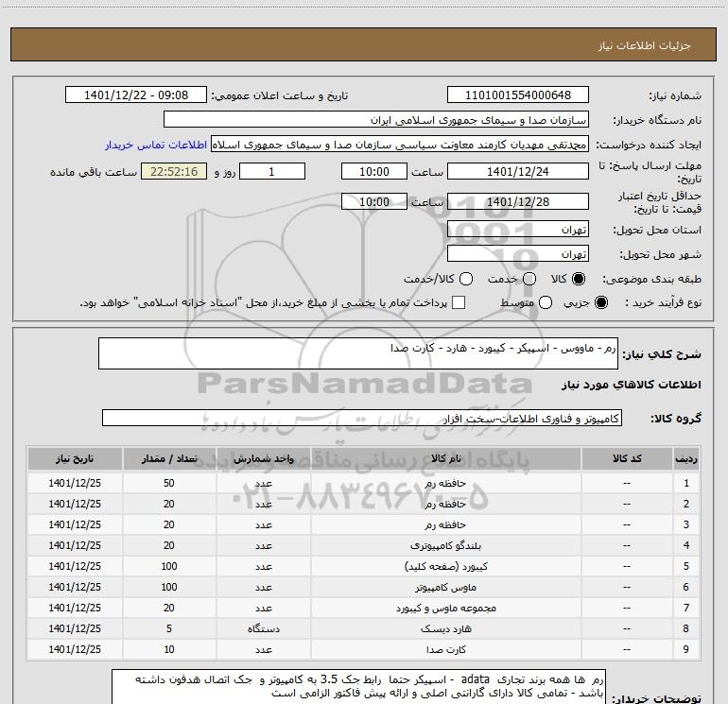Click the هارد دیسک item name
The width and height of the screenshot is (728, 704).
(445, 628)
